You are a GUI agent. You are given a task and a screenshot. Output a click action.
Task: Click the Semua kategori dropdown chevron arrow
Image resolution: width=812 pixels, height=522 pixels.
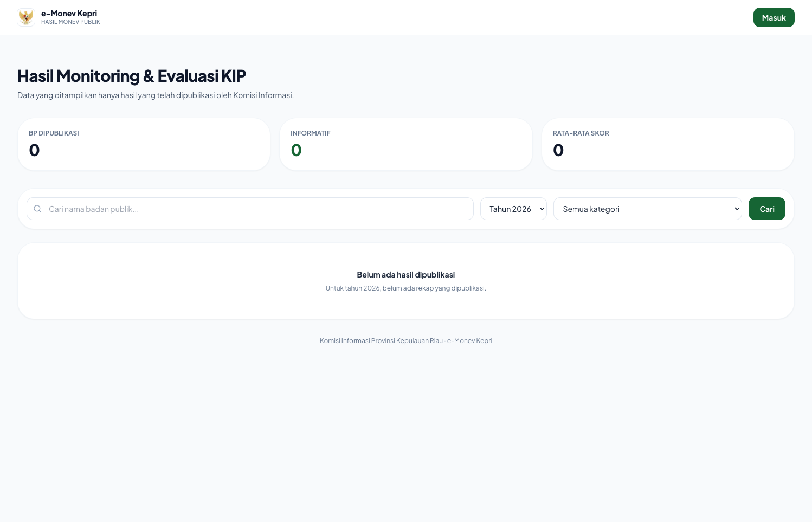737,209
